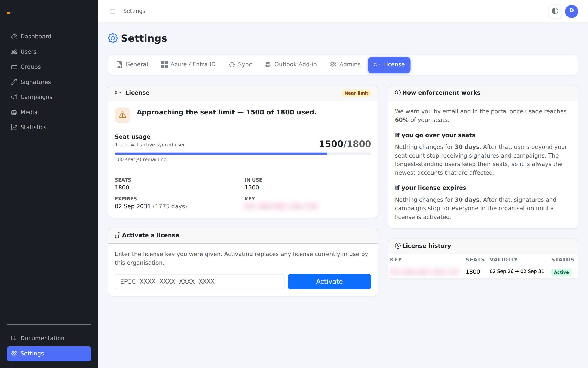
Task: Click the 1500/1800 seat count
Action: pos(345,144)
